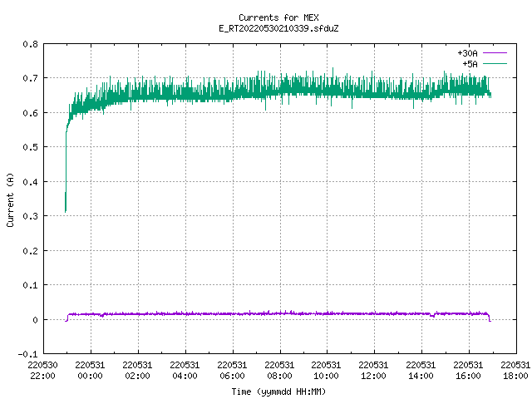The width and height of the screenshot is (532, 399).
Task: Click the purple +30A dip near 14:30
Action: tap(432, 316)
